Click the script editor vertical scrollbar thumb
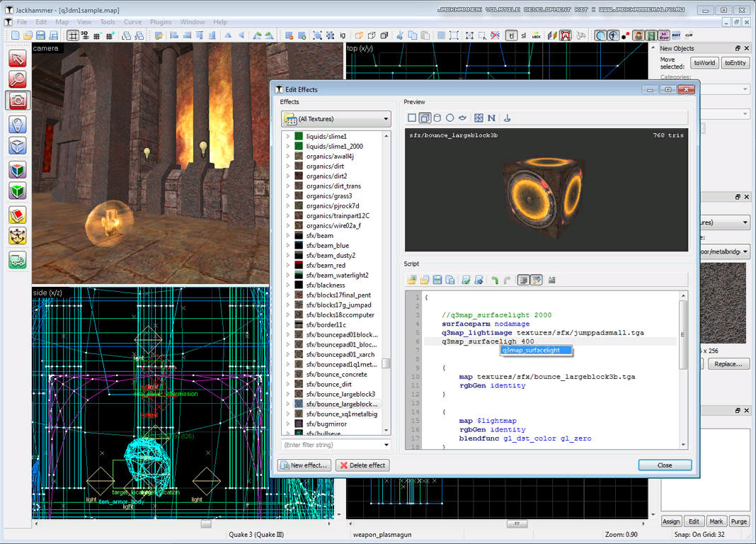The image size is (756, 544). point(682,335)
